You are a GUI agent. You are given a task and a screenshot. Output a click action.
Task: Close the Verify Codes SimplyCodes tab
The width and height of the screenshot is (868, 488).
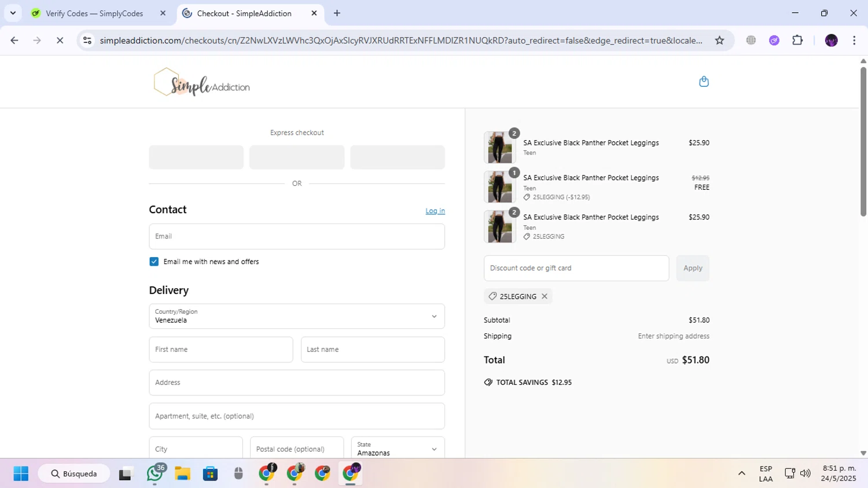163,13
